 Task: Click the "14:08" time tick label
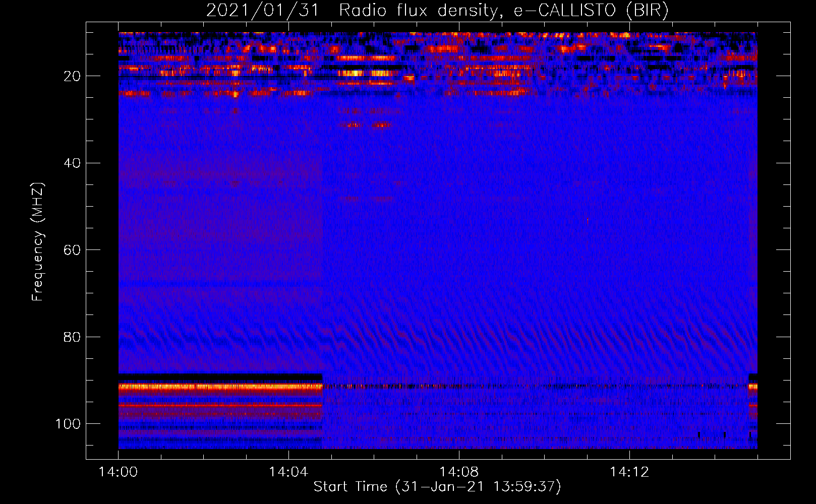coord(459,472)
